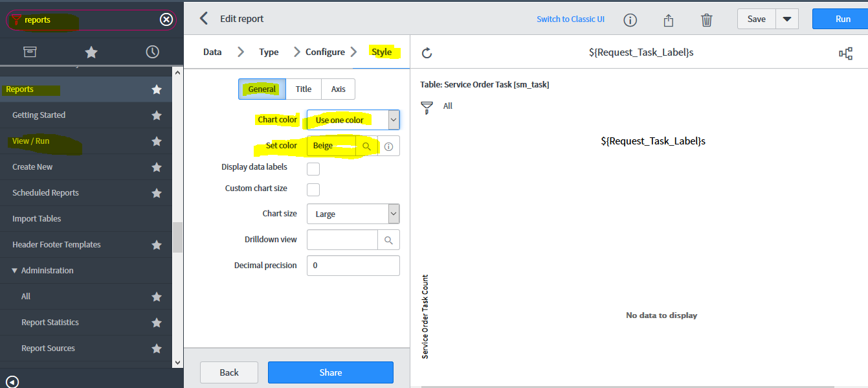This screenshot has height=388, width=868.
Task: Toggle favorite star for Report Statistics
Action: [157, 323]
